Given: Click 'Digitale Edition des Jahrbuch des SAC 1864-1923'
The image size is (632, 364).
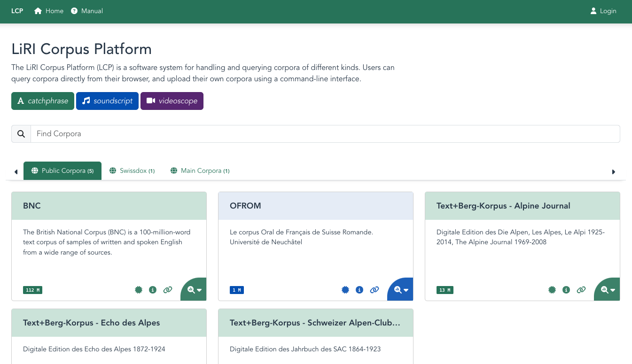Looking at the screenshot, I should [x=305, y=349].
